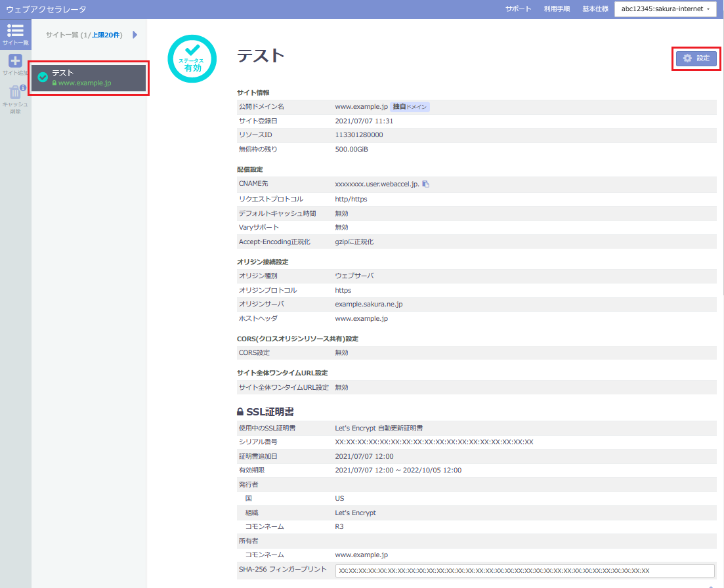This screenshot has width=724, height=588.
Task: Click the サイト追加 plus icon
Action: (15, 62)
